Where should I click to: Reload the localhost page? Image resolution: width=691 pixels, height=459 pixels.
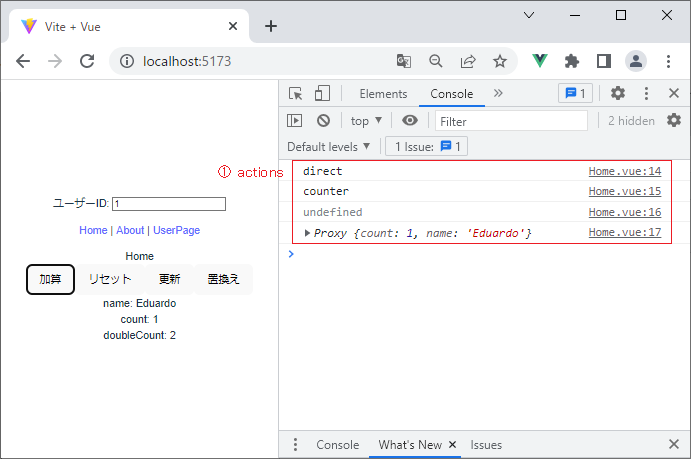tap(87, 61)
